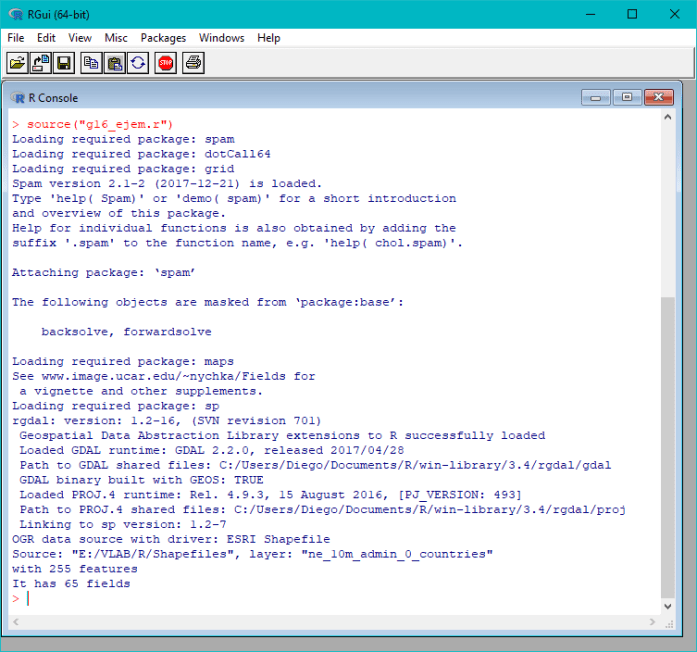Maximize the R Console child window
The height and width of the screenshot is (652, 697).
pos(627,97)
